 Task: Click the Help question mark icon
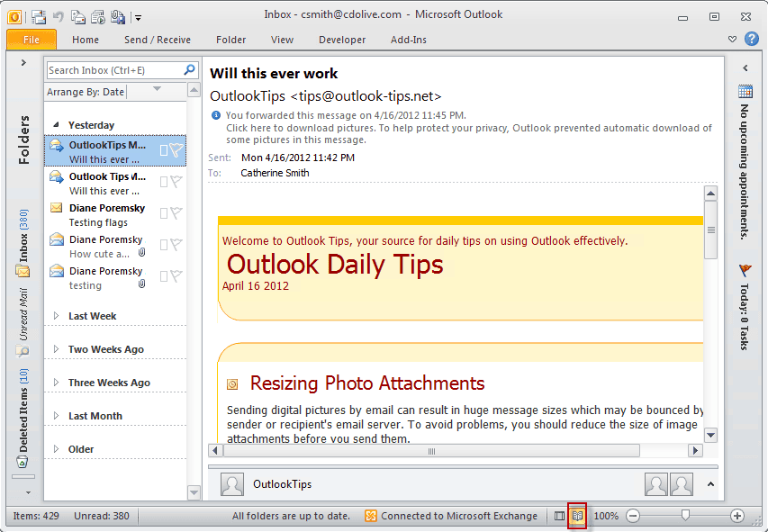(x=752, y=39)
